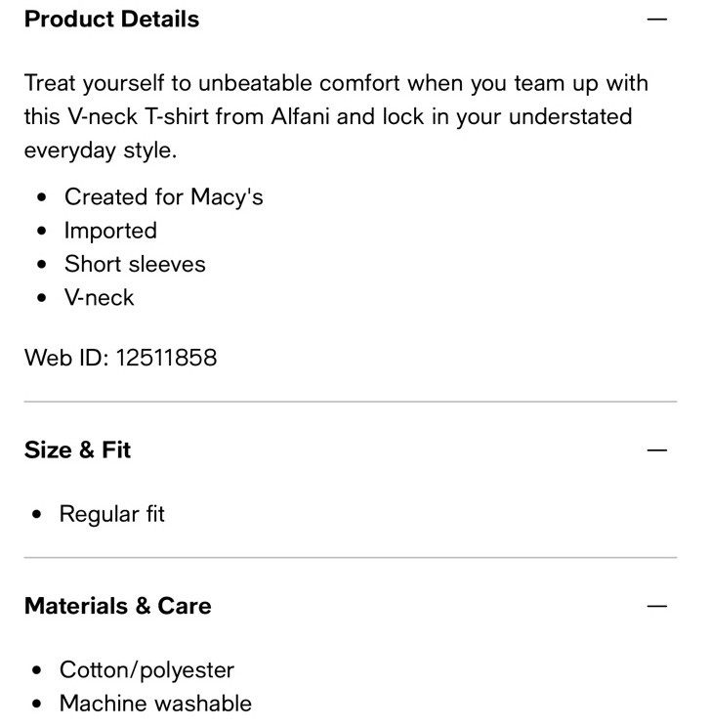The width and height of the screenshot is (710, 728).
Task: Select the "Short sleeves" bullet item
Action: [x=135, y=264]
